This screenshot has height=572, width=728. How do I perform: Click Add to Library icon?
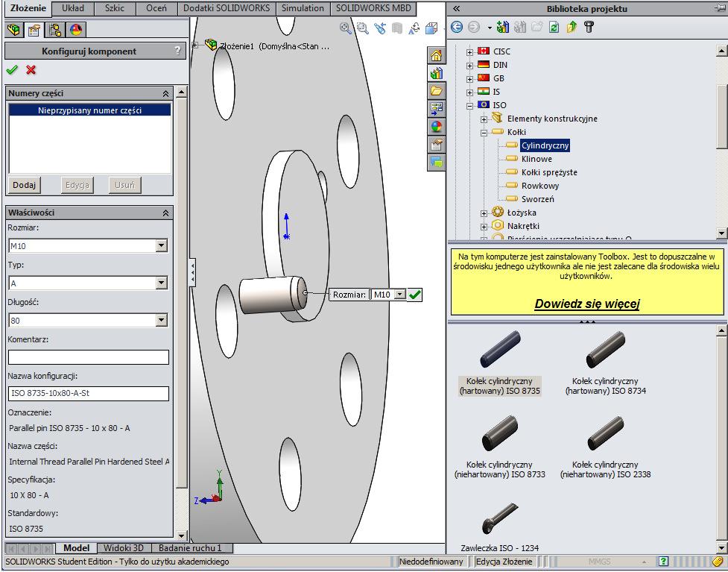[502, 28]
